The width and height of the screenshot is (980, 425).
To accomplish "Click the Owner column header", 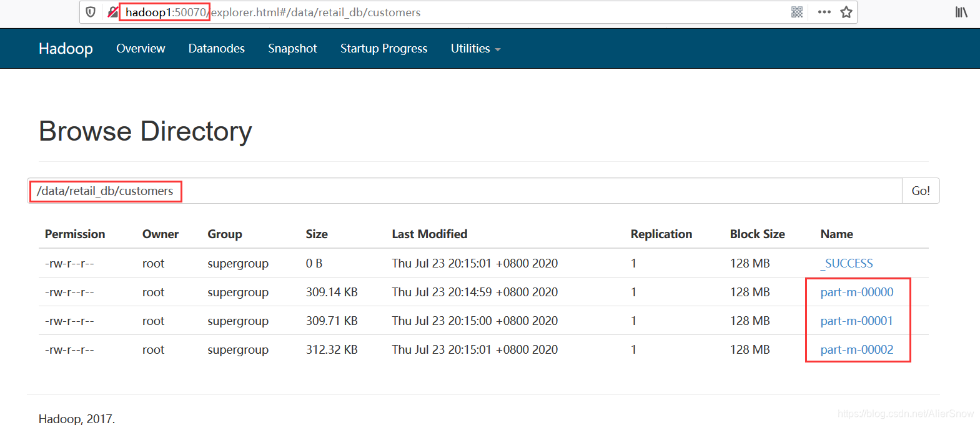I will click(x=161, y=234).
